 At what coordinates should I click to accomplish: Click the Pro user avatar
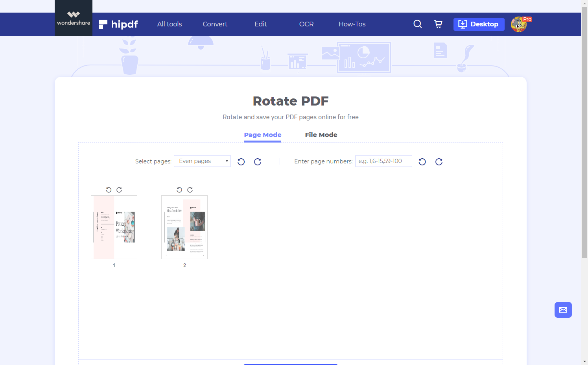point(519,24)
